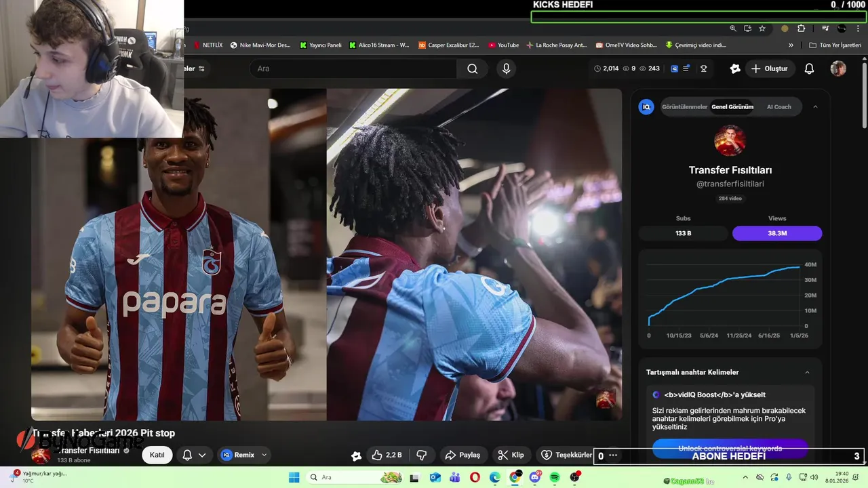The image size is (868, 488).
Task: Open Outlook from taskbar
Action: (435, 477)
